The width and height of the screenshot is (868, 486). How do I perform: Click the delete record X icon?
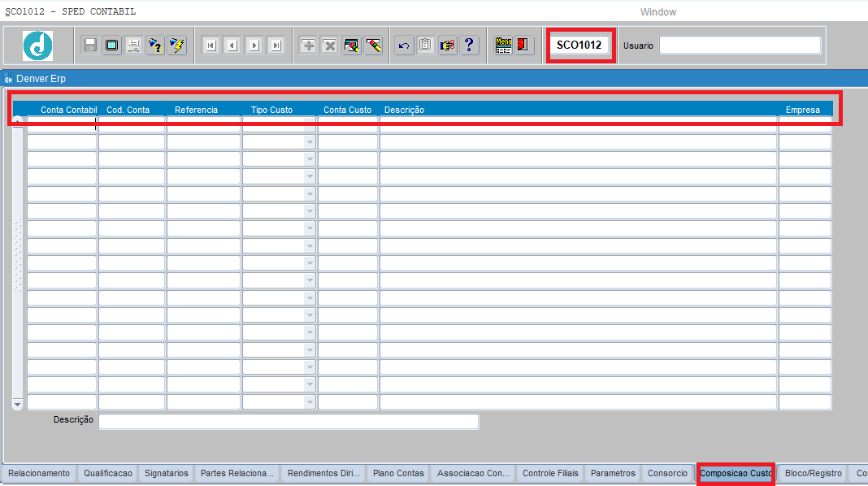330,46
